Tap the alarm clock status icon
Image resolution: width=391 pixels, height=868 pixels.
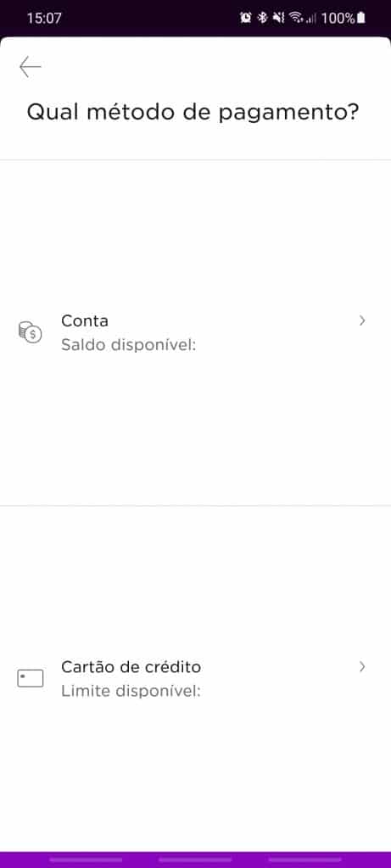(x=245, y=18)
